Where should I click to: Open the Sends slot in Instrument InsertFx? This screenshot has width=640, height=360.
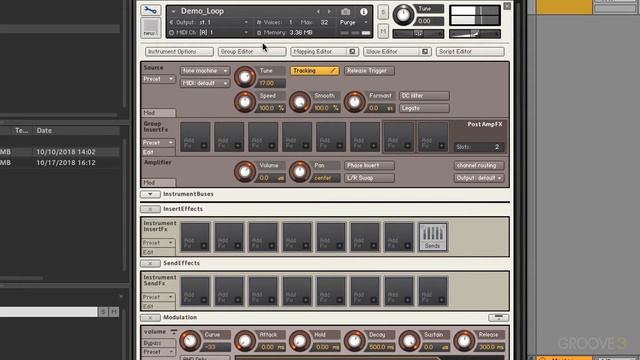click(433, 237)
